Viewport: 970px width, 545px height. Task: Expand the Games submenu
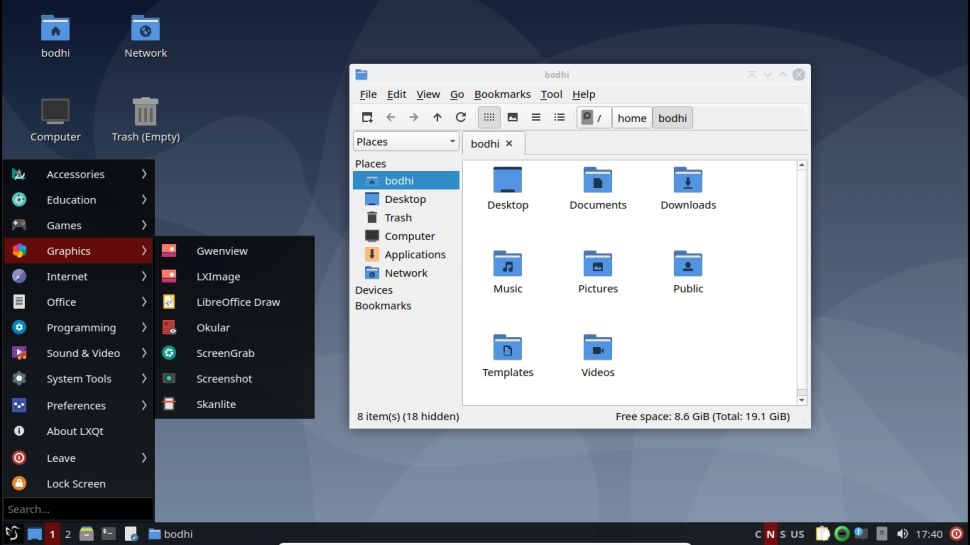[x=79, y=225]
